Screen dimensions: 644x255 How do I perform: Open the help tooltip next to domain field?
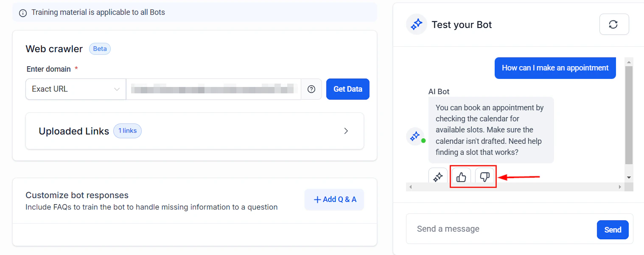(x=311, y=89)
